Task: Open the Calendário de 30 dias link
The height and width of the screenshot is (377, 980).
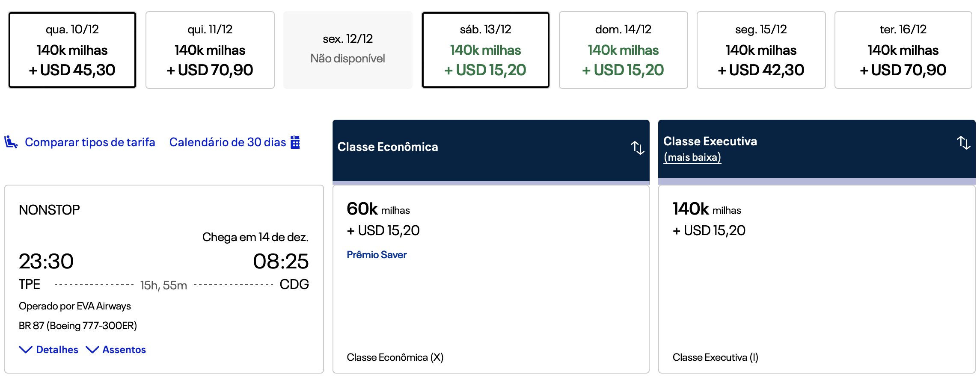Action: tap(228, 142)
